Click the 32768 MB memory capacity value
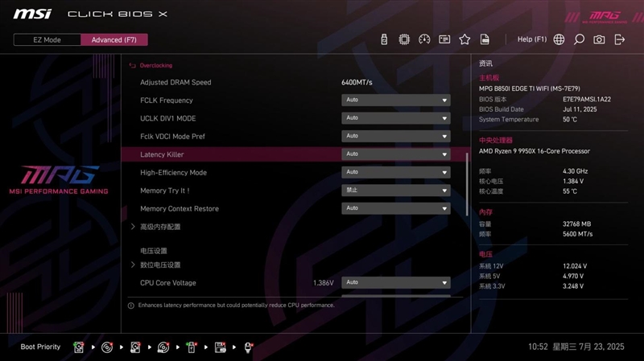 [576, 224]
